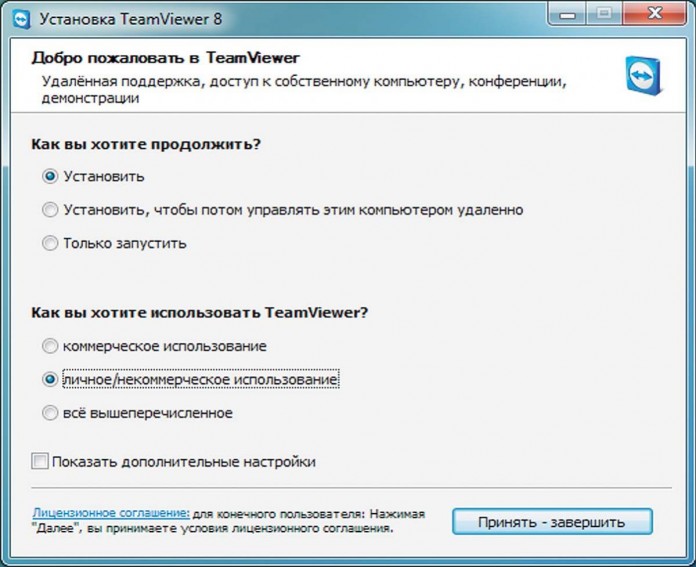This screenshot has width=696, height=567.
Task: Click "Как вы хотите использовать TeamViewer?" heading
Action: tap(200, 313)
